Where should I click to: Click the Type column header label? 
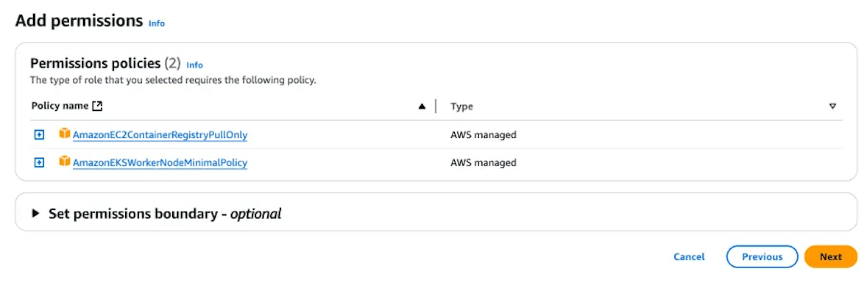pos(462,106)
